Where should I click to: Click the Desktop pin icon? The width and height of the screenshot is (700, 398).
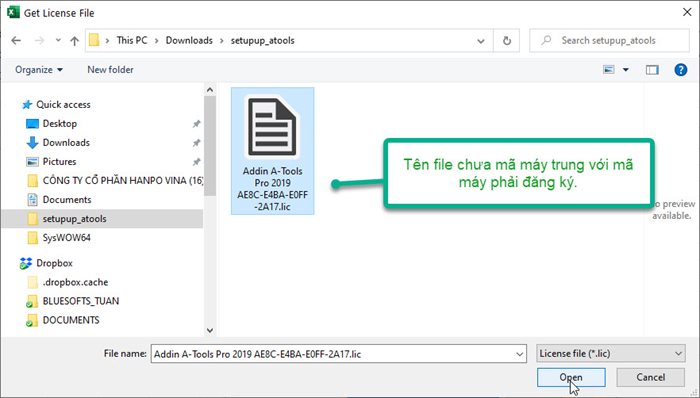click(x=196, y=124)
